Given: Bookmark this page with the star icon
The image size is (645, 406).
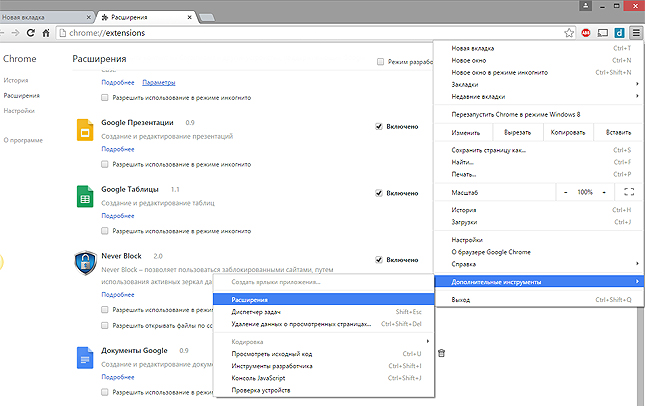Looking at the screenshot, I should (x=569, y=32).
